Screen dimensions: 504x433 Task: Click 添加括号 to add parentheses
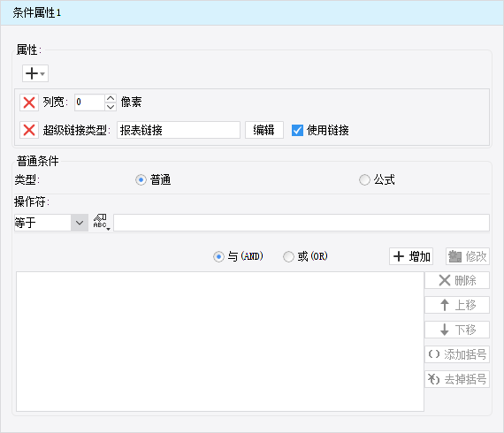(457, 354)
